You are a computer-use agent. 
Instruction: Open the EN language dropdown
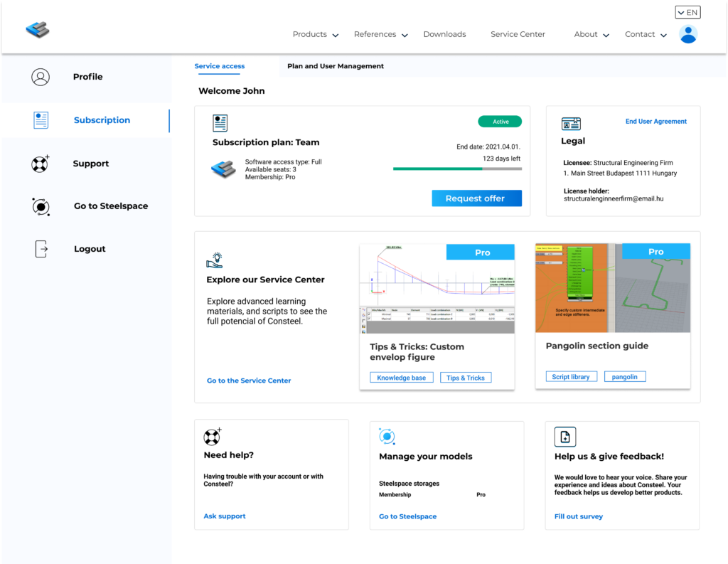[x=687, y=13]
